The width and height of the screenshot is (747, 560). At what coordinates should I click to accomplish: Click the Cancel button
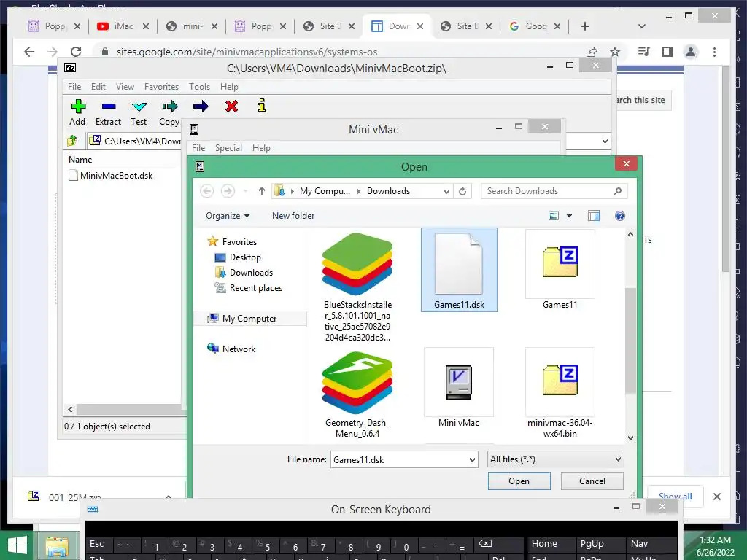point(592,481)
